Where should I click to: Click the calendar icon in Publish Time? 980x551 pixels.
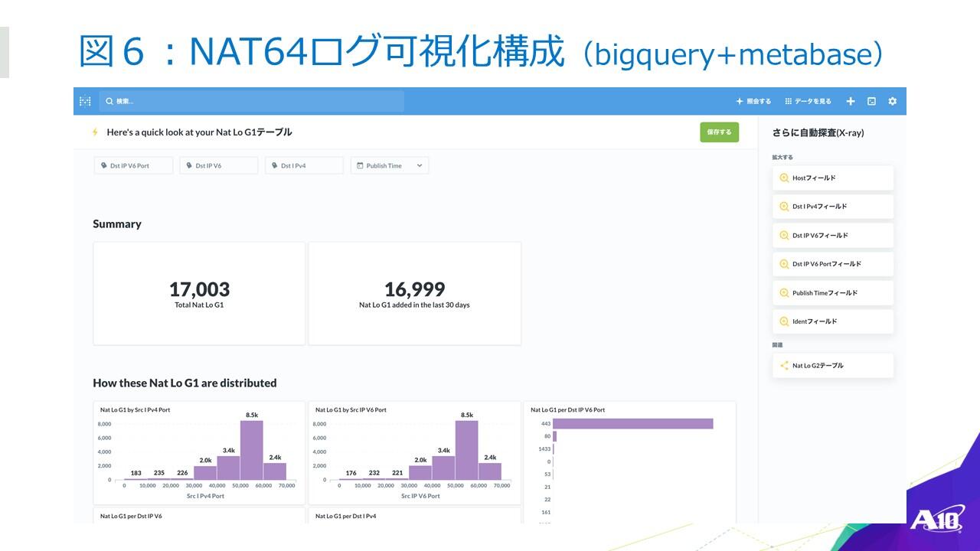click(x=360, y=165)
